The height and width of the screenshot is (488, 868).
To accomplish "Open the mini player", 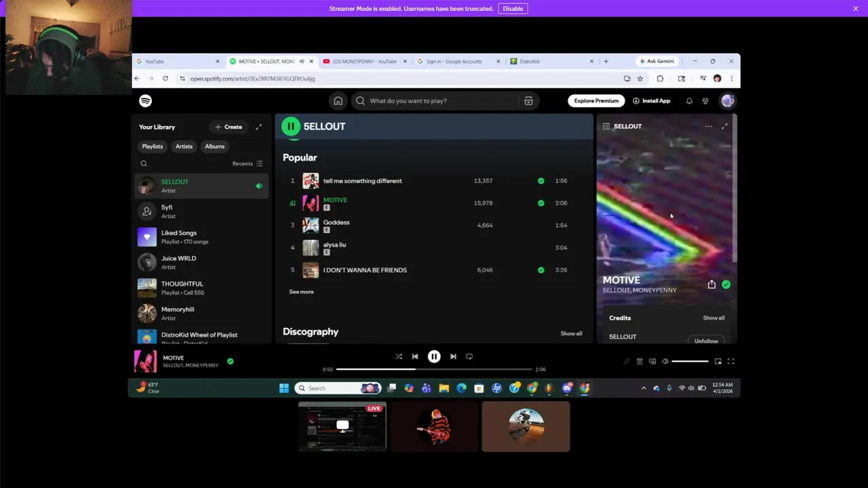I will click(x=718, y=361).
